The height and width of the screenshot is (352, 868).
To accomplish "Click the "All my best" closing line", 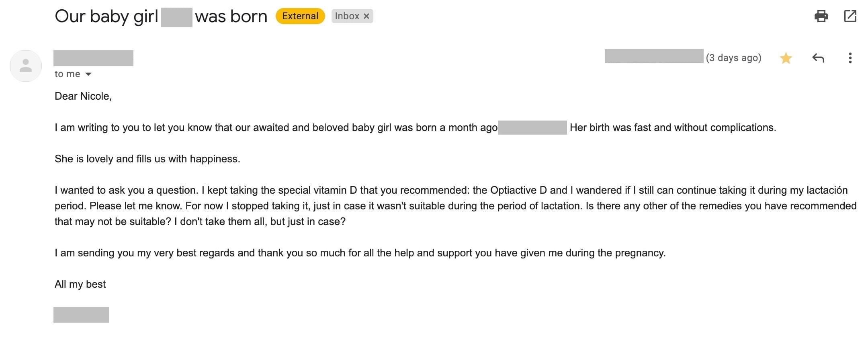I will coord(80,284).
